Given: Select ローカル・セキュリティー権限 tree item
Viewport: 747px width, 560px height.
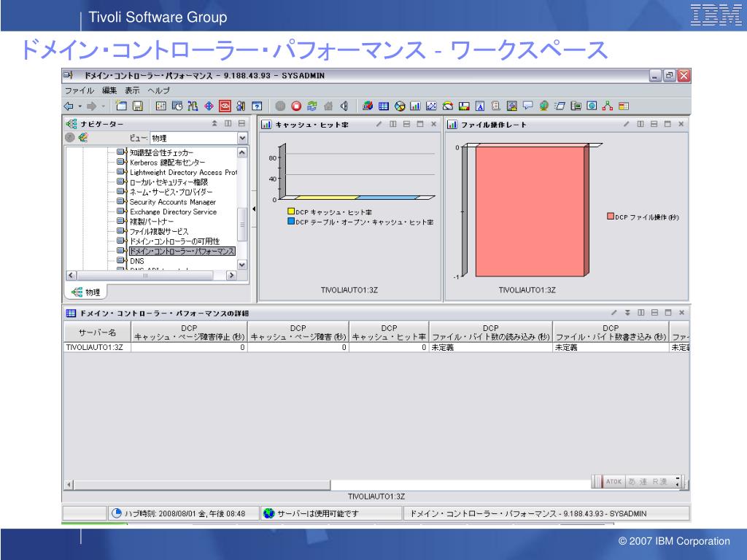Looking at the screenshot, I should click(x=169, y=182).
